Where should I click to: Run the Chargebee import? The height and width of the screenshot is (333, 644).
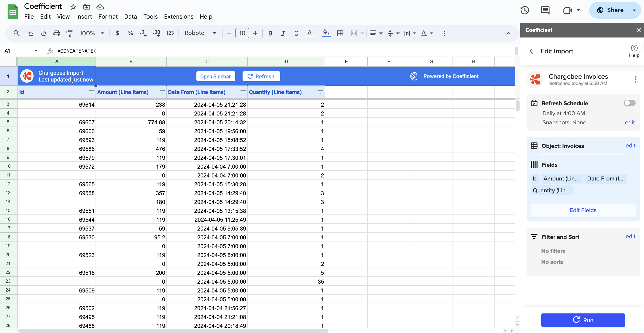tap(583, 320)
